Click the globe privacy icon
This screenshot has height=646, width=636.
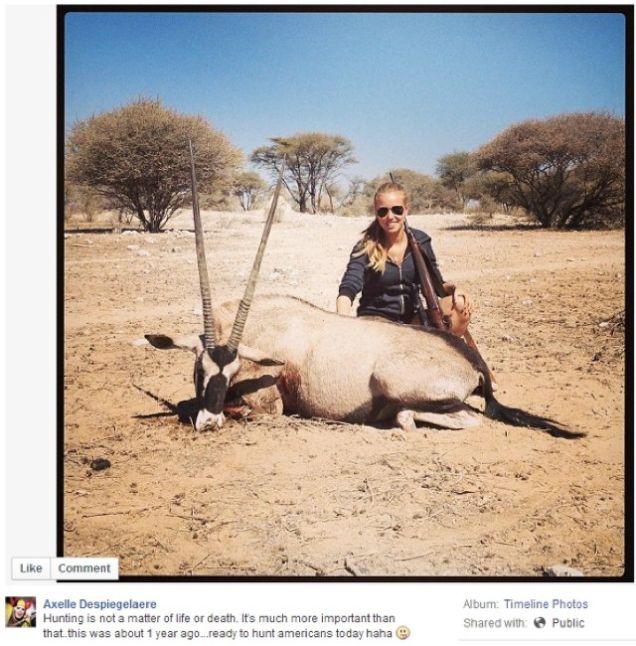click(x=540, y=623)
